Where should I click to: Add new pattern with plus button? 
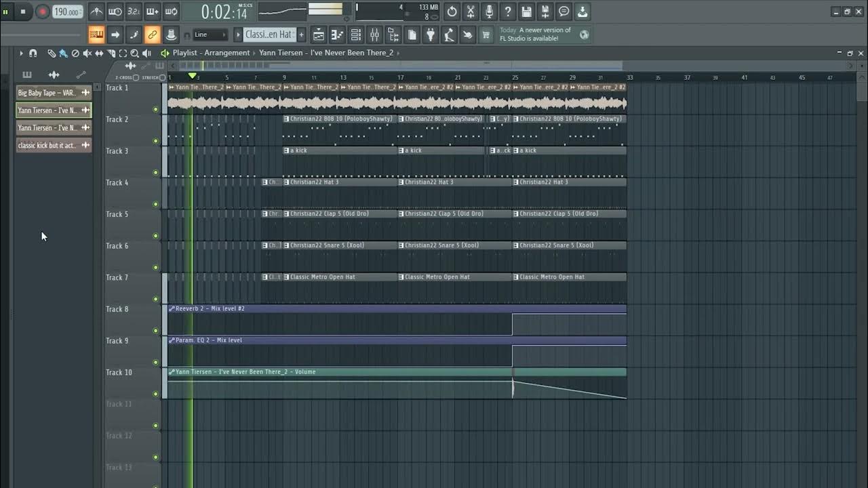click(301, 35)
